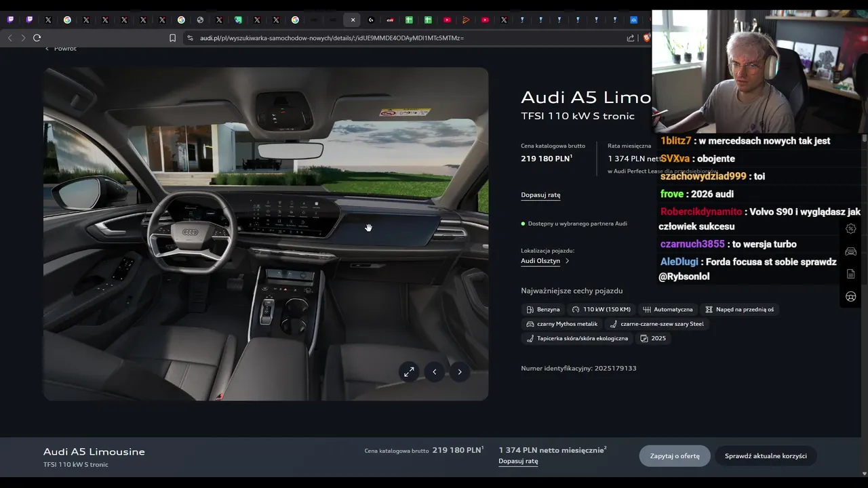Image resolution: width=868 pixels, height=488 pixels.
Task: Click the 2025 model year chip
Action: click(653, 338)
